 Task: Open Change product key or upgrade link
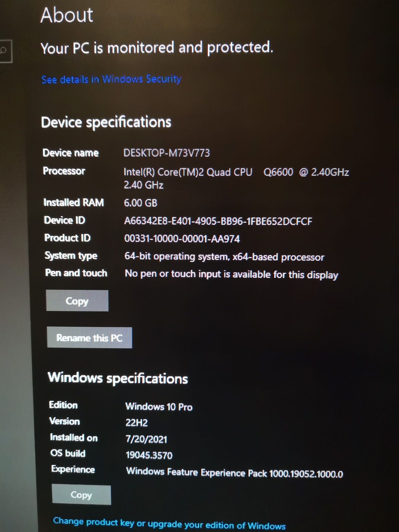pyautogui.click(x=169, y=523)
